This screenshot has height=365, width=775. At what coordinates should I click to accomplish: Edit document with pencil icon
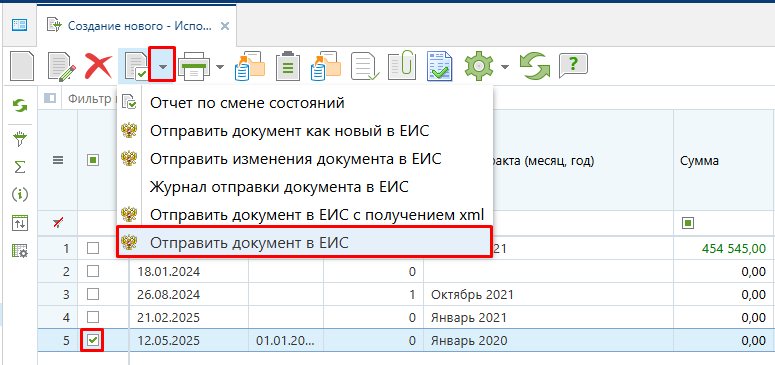(62, 66)
